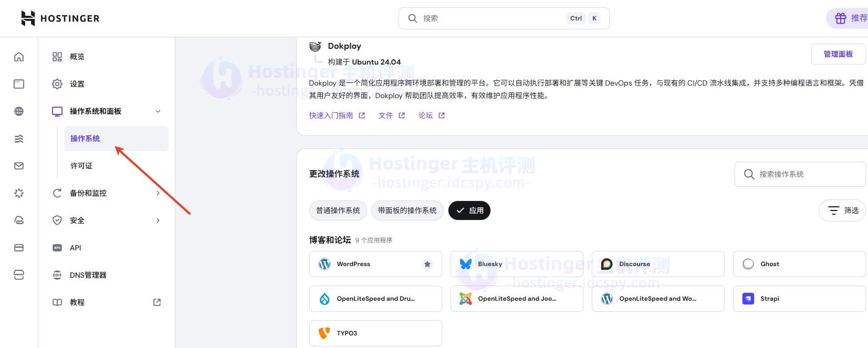Click the search magnifier icon in top bar
Screen dimensions: 868x348
[413, 18]
